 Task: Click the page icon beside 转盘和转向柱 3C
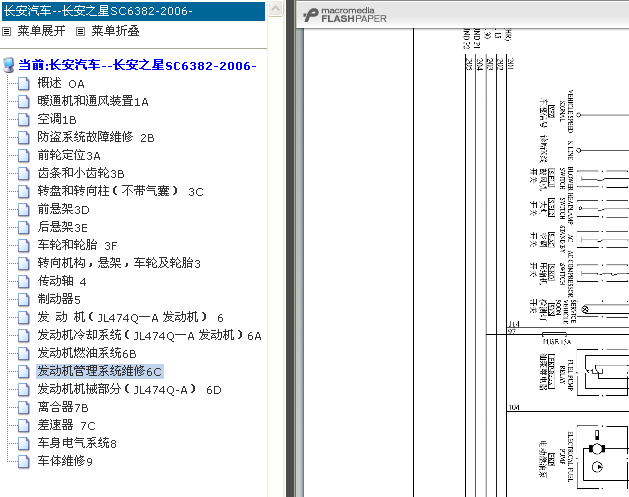tap(24, 191)
